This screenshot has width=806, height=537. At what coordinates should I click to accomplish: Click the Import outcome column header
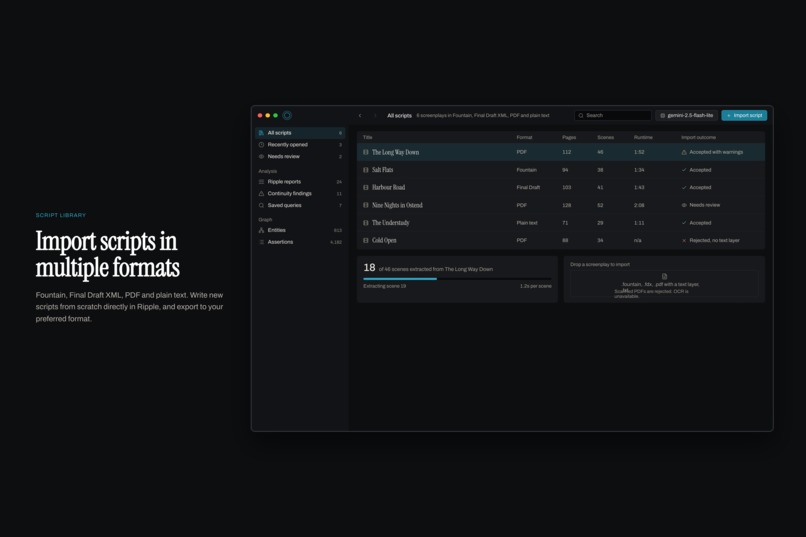click(x=698, y=137)
